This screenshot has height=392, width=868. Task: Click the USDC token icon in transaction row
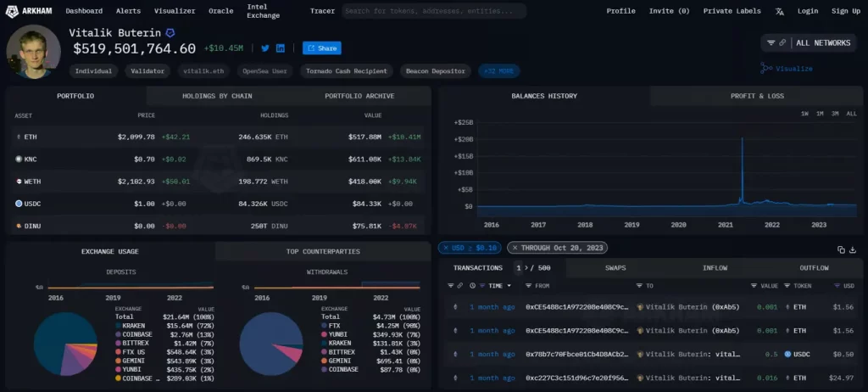(787, 355)
